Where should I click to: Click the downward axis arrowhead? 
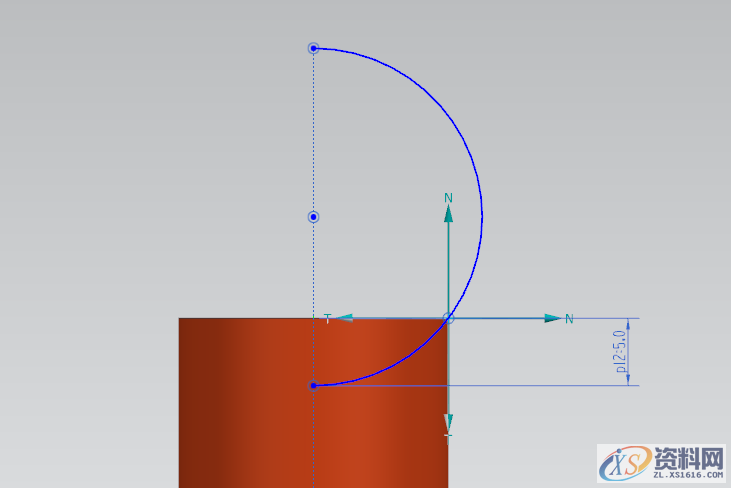click(448, 423)
